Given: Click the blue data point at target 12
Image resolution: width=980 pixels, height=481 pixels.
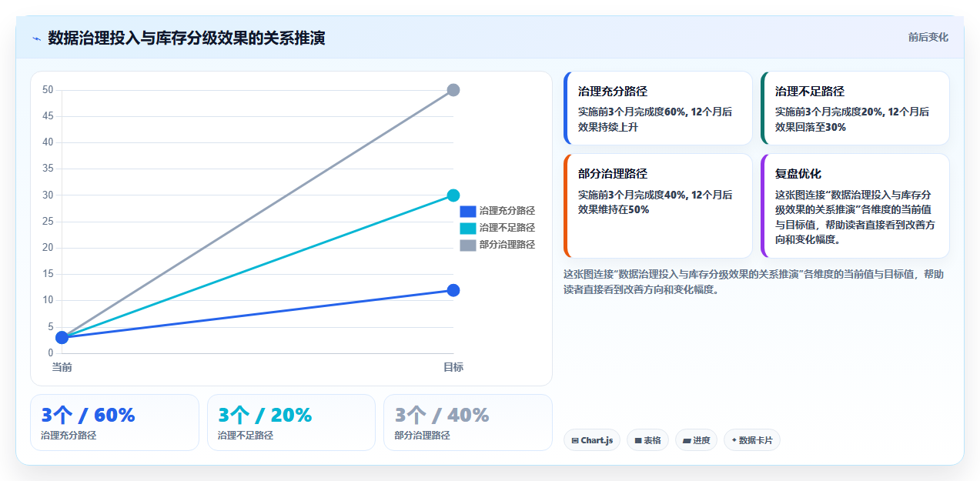Looking at the screenshot, I should point(453,290).
